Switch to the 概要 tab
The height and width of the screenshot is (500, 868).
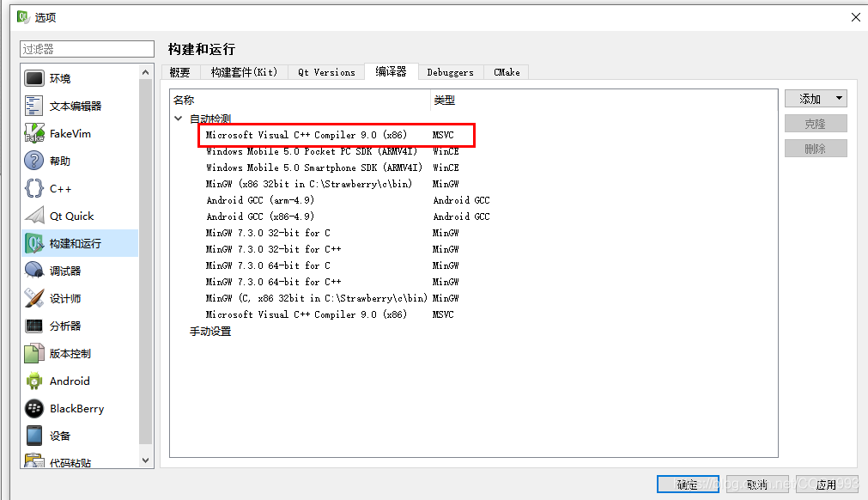180,72
